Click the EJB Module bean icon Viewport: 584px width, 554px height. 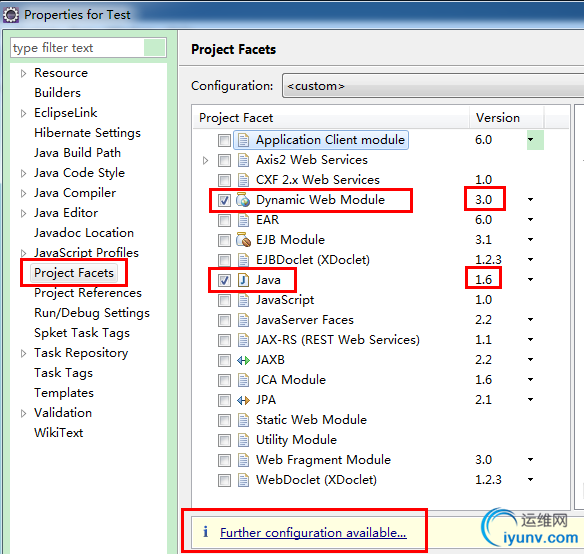tap(243, 240)
